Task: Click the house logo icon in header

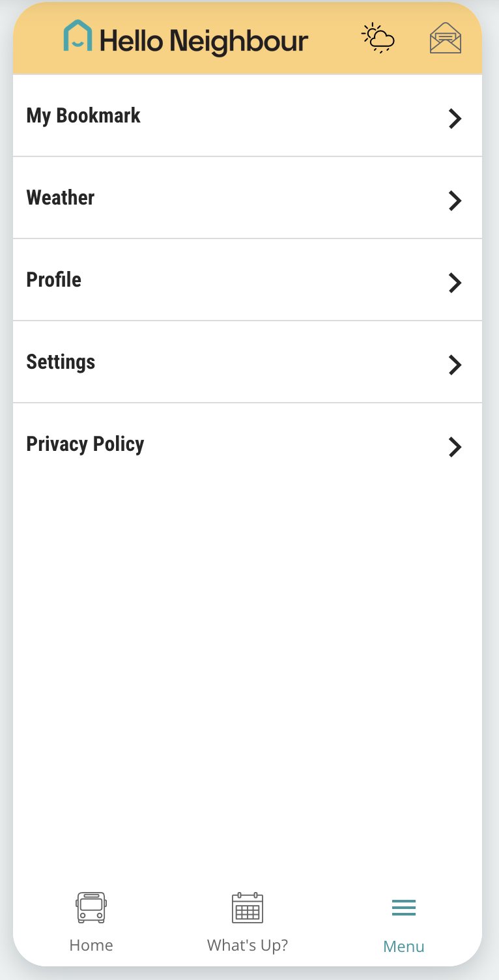Action: pyautogui.click(x=78, y=36)
